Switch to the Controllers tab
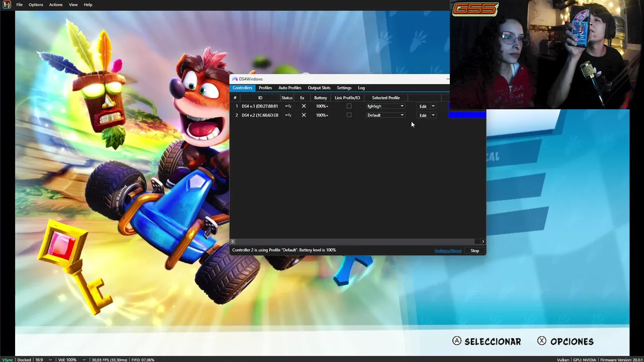This screenshot has width=644, height=362. click(x=243, y=87)
